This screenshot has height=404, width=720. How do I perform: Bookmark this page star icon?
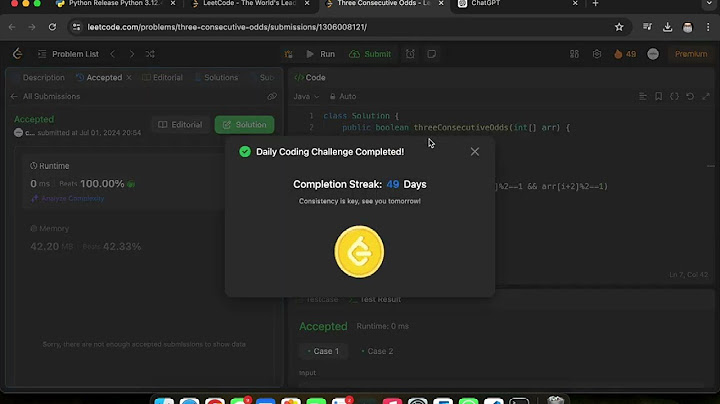619,27
